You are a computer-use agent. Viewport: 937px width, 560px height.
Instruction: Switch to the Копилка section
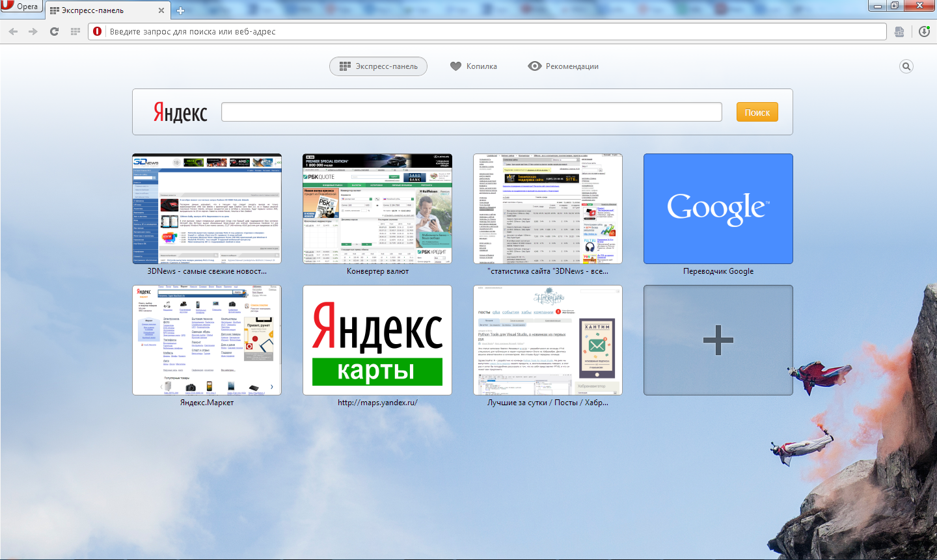(x=474, y=66)
